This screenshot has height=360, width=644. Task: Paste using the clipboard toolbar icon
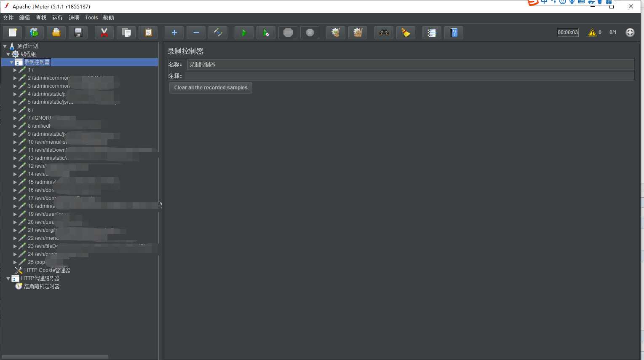pos(148,32)
